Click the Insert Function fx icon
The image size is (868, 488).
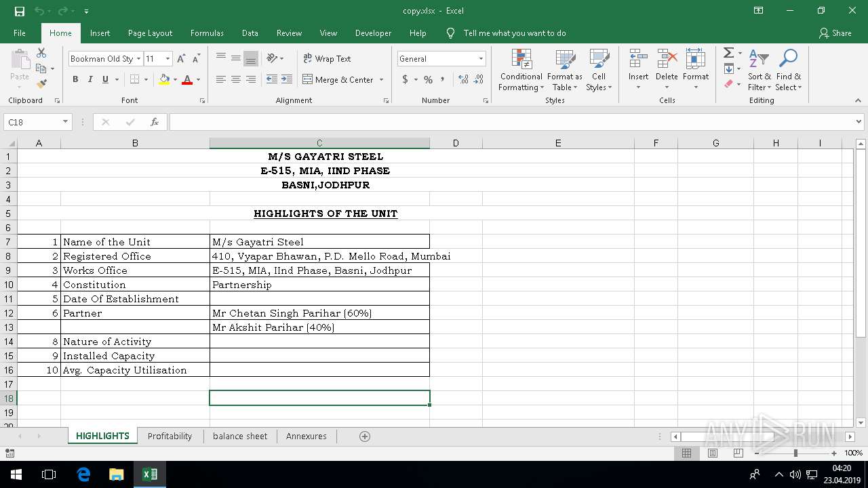pyautogui.click(x=155, y=122)
